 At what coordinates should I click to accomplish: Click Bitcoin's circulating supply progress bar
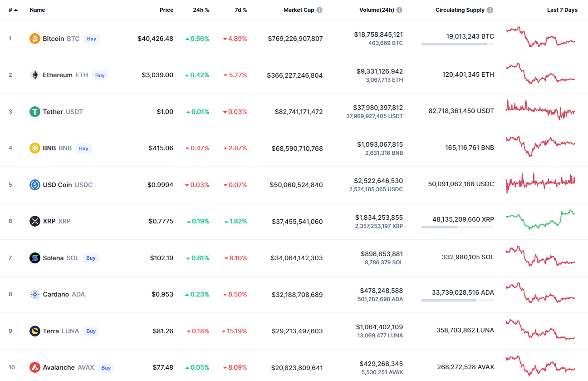[x=457, y=44]
